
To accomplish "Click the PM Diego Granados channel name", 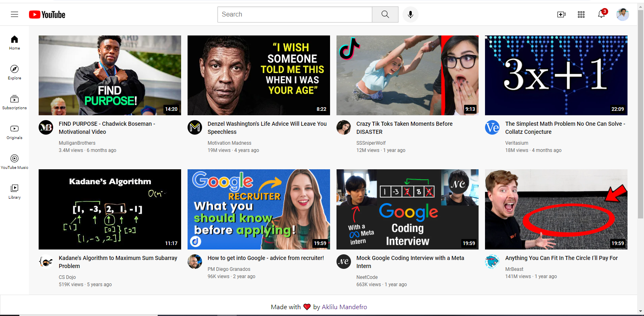I will [x=229, y=269].
